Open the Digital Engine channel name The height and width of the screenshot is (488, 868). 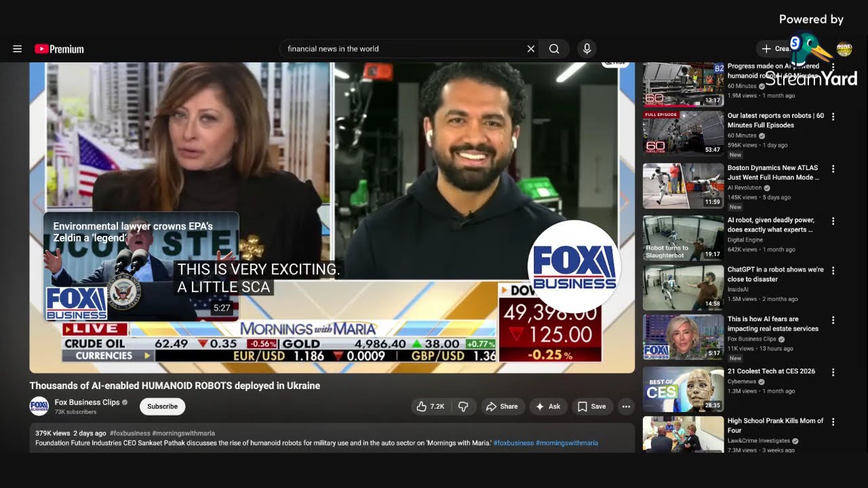tap(745, 240)
